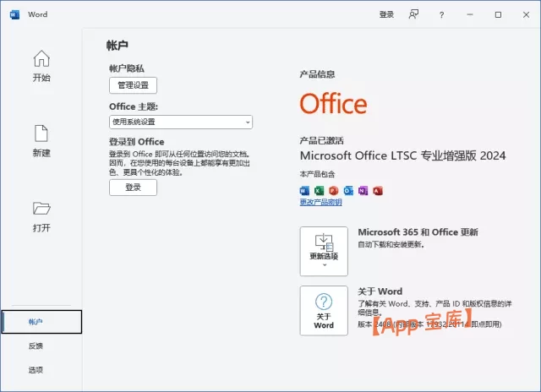Open the 新建 new document page
541x392 pixels.
click(x=41, y=141)
